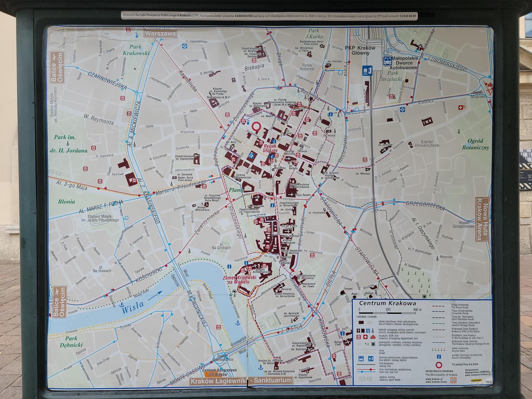Select the Nowa Huta Kraków Arena sign
Viewport: 532px width, 399px height.
tap(483, 219)
